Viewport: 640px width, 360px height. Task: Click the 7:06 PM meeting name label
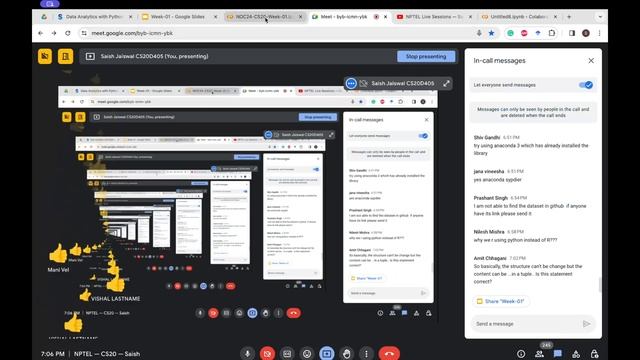click(90, 354)
